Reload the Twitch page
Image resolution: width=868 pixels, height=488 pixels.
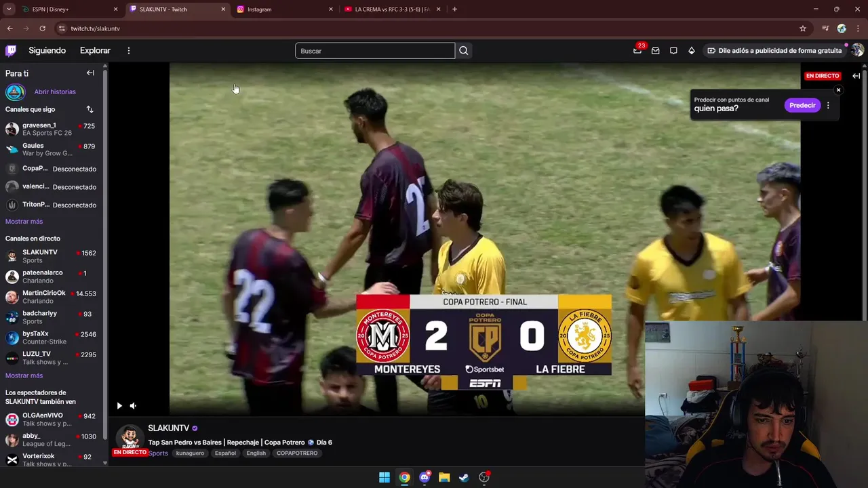pos(42,28)
